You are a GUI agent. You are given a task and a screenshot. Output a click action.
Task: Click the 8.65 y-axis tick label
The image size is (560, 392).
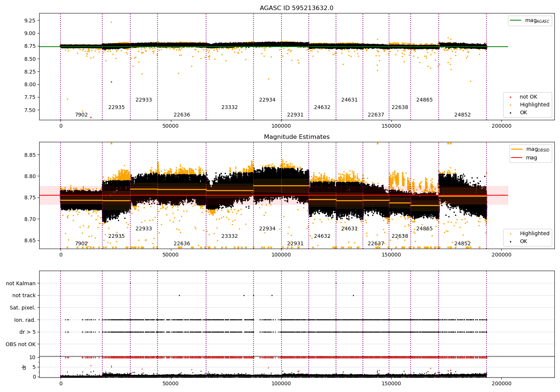[29, 240]
